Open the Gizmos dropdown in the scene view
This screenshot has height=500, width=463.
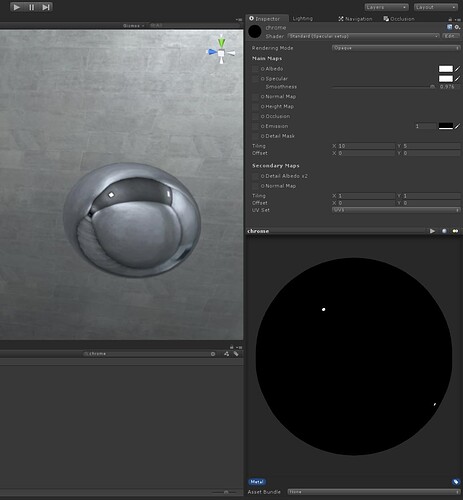(133, 26)
